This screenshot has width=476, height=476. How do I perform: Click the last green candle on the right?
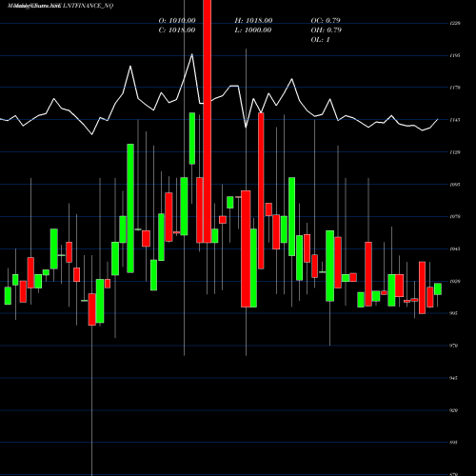pyautogui.click(x=438, y=289)
